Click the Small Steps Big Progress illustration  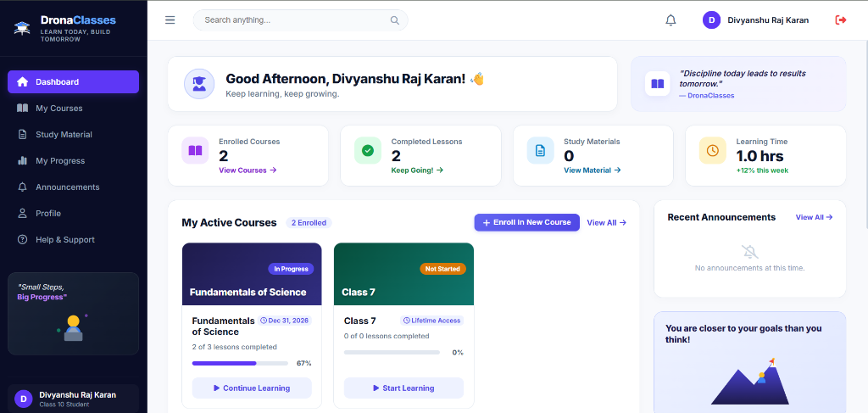coord(73,327)
